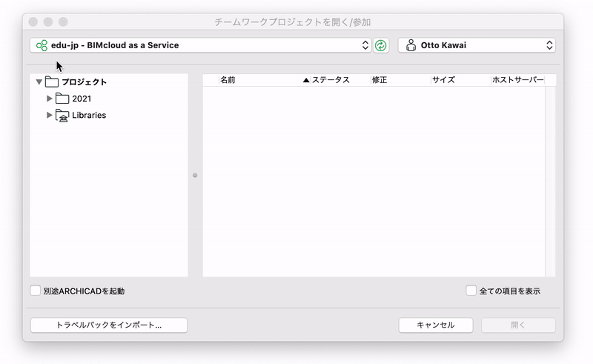The height and width of the screenshot is (364, 593).
Task: Click the プロジェクト root folder icon
Action: coord(51,82)
